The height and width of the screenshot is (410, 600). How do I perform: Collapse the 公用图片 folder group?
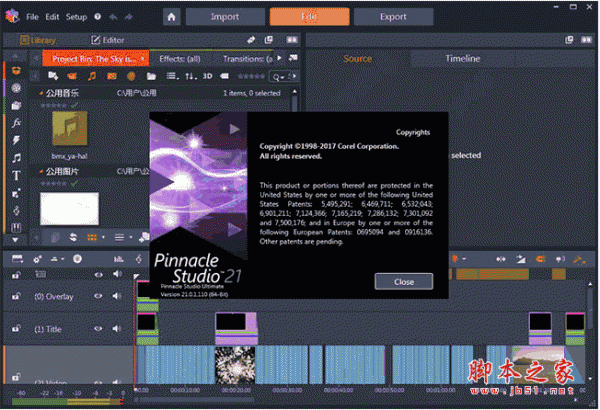click(x=43, y=170)
